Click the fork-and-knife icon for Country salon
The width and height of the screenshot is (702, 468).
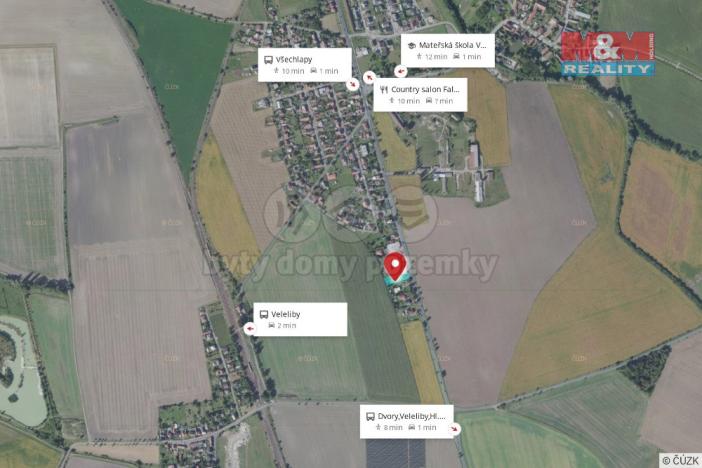(x=384, y=90)
